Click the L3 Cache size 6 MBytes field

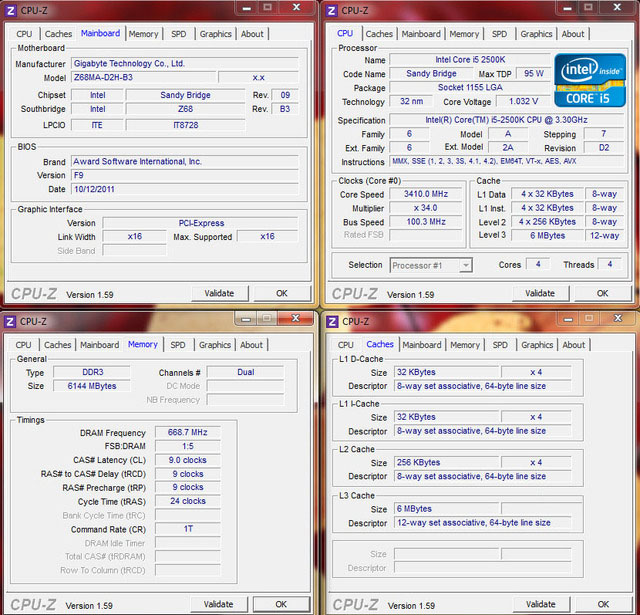pyautogui.click(x=447, y=509)
